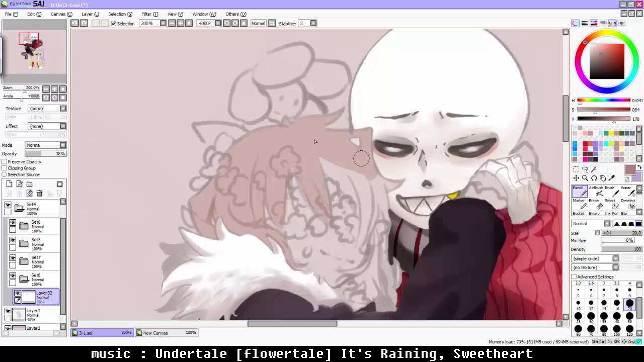Open the Texture dropdown in layer panel
The height and width of the screenshot is (362, 644).
(x=63, y=109)
